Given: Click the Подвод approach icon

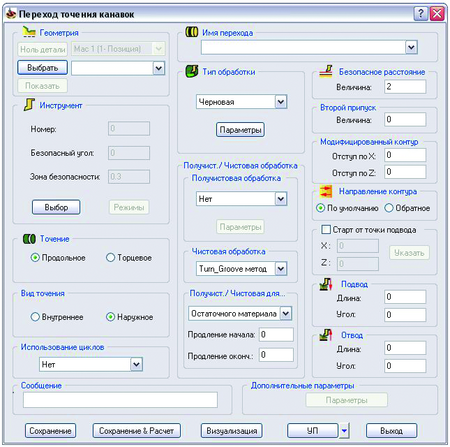Looking at the screenshot, I should tap(326, 284).
